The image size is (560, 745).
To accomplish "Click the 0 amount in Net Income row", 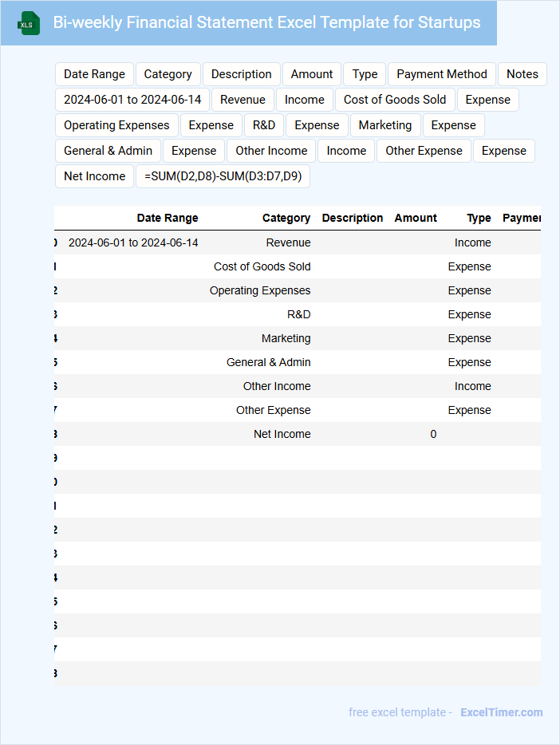I will pyautogui.click(x=433, y=434).
